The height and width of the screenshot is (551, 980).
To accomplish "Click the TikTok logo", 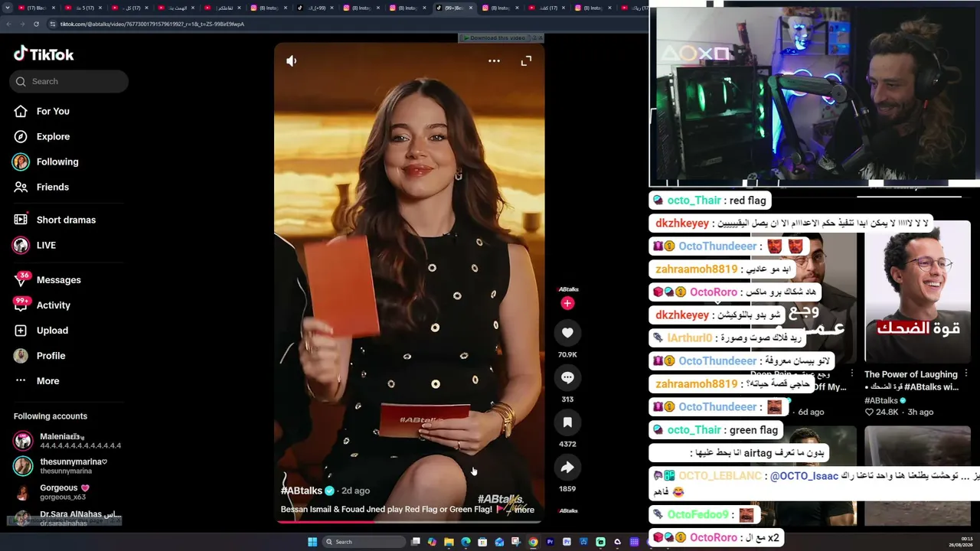I will [x=44, y=54].
